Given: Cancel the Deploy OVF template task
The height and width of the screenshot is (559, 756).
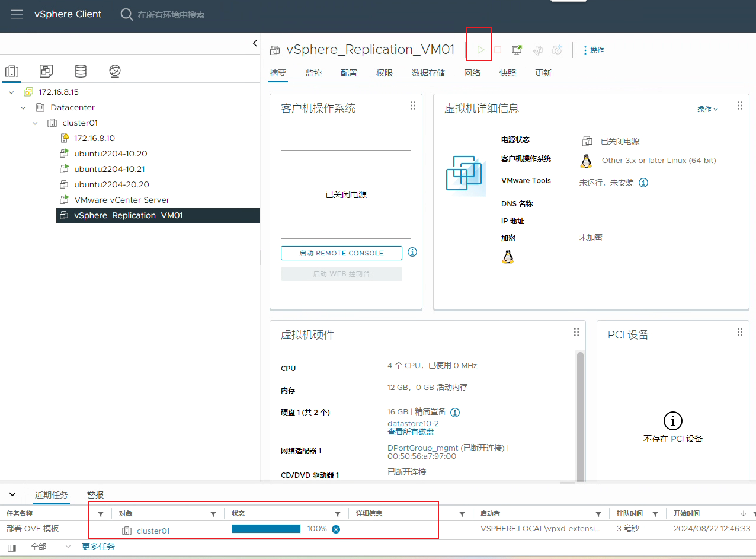Looking at the screenshot, I should [x=336, y=529].
